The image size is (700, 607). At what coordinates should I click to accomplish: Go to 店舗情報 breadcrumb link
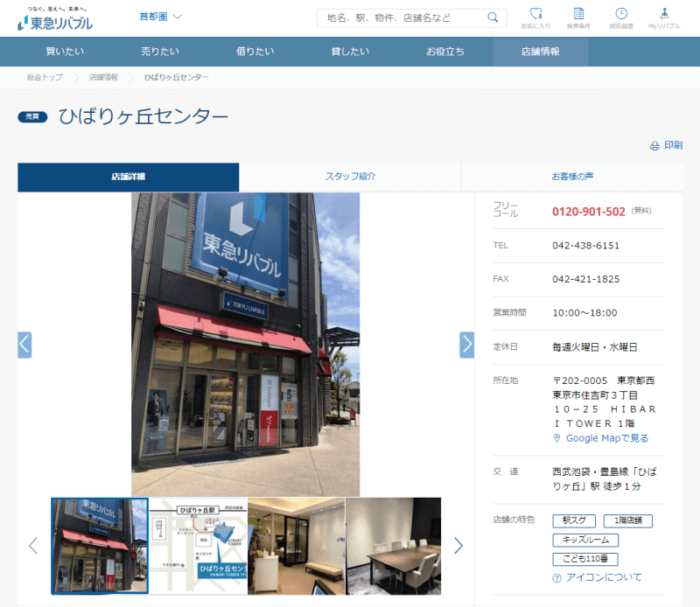104,77
